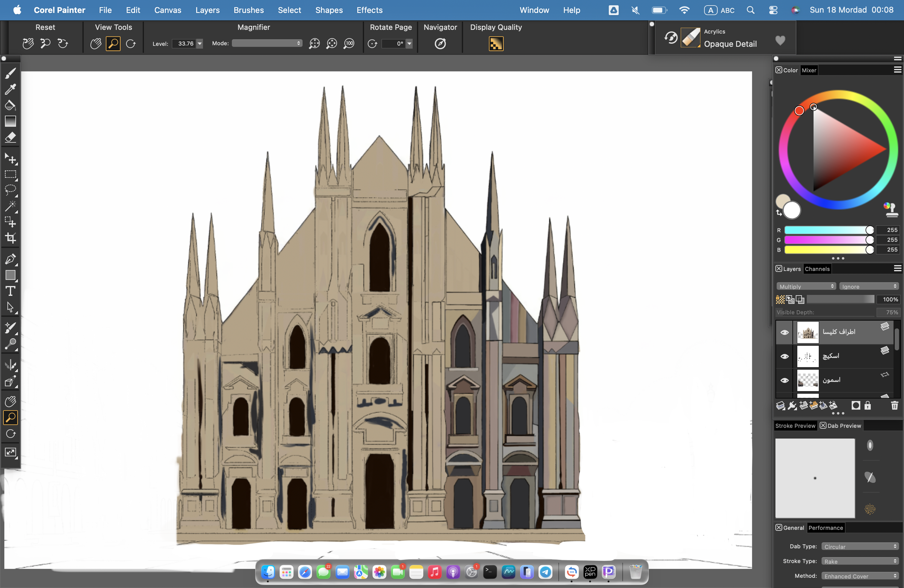Screen dimensions: 904x588
Task: Hide the اسکیچ layer
Action: pos(785,357)
